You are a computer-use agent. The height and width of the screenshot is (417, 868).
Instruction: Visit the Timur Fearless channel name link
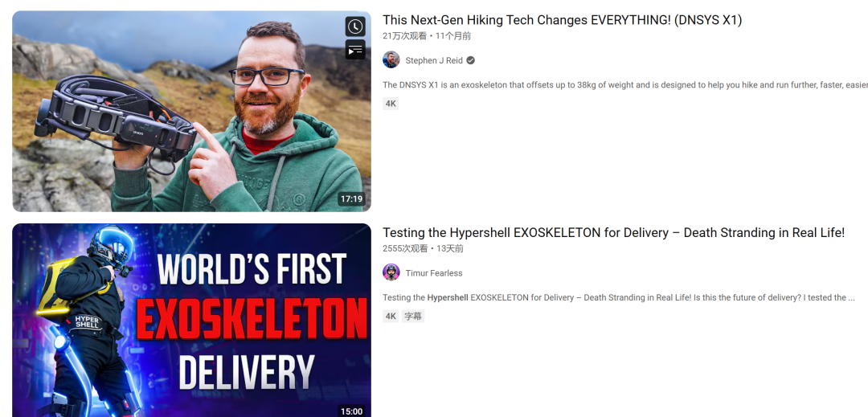pos(434,273)
